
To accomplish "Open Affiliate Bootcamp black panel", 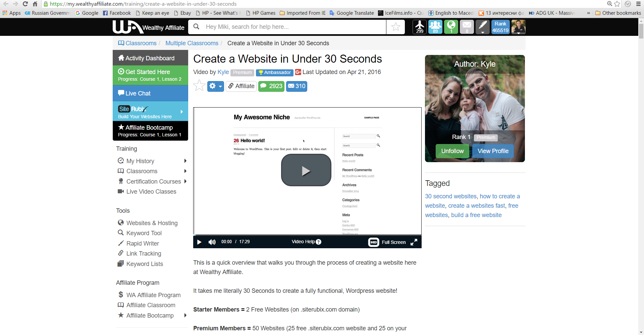I will [x=150, y=131].
